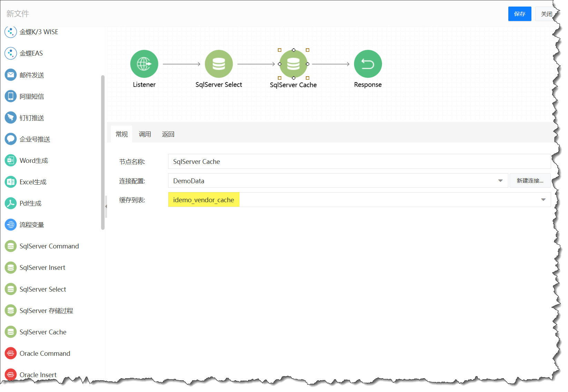
Task: Choose the Oracle Command component icon
Action: 11,353
